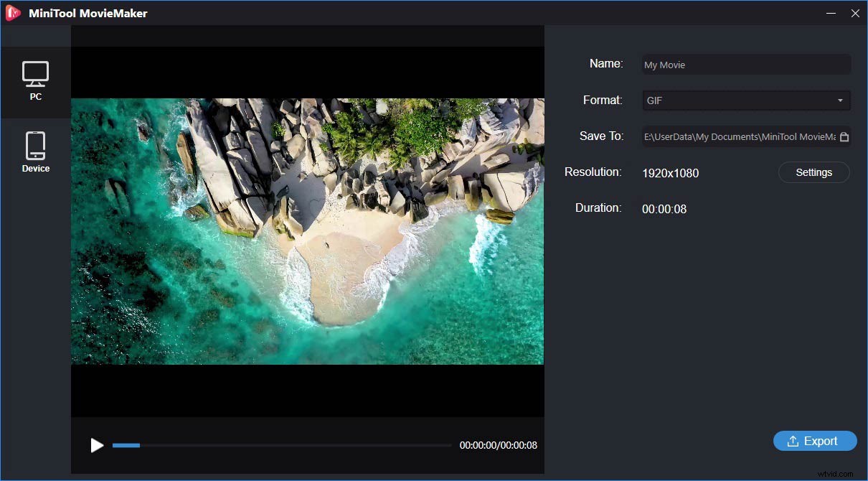Click the MiniTool MovieMaker logo icon
This screenshot has height=481, width=868.
12,12
